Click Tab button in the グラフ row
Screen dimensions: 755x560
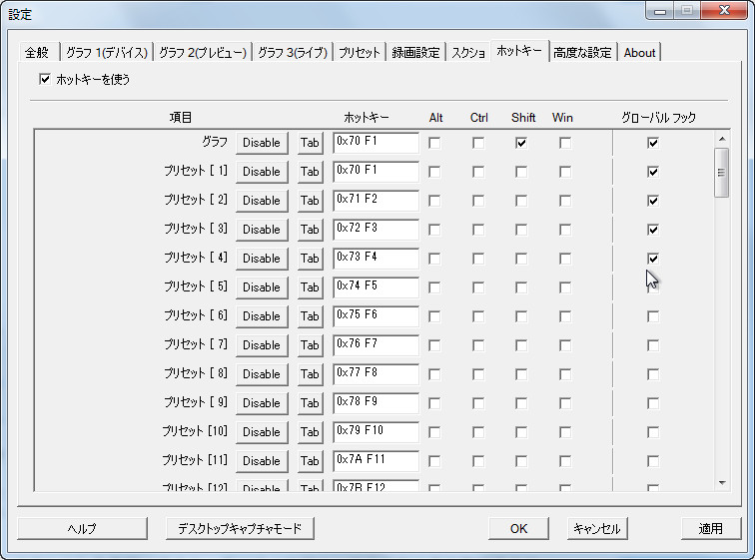pyautogui.click(x=310, y=143)
